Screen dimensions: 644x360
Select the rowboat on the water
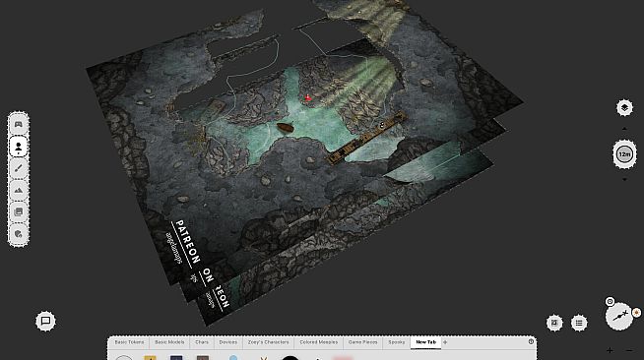[x=285, y=127]
